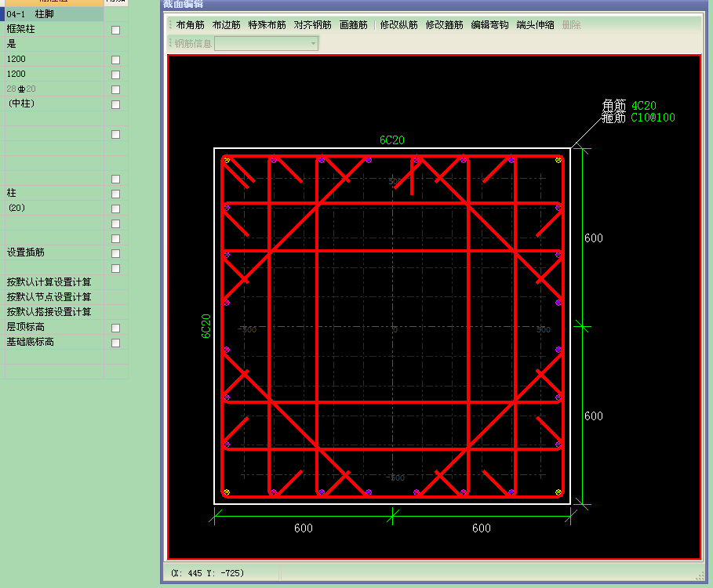Enable the checkbox in the 柱 row
Viewport: 713px width, 588px height.
pyautogui.click(x=116, y=194)
